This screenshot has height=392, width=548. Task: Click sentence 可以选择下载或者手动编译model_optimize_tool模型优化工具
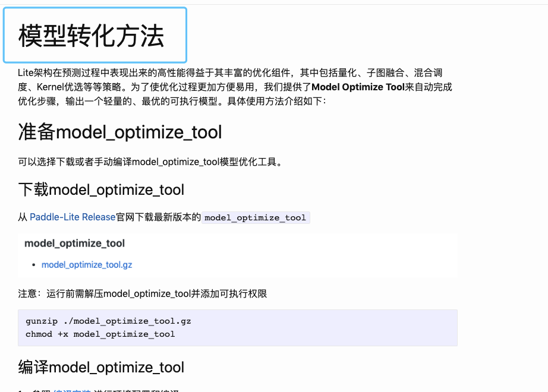(x=150, y=162)
